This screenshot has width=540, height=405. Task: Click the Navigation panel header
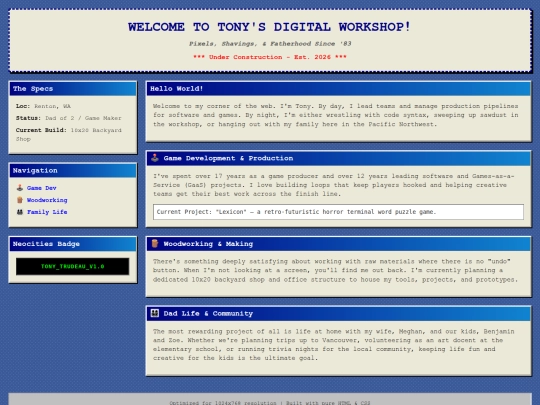click(73, 170)
